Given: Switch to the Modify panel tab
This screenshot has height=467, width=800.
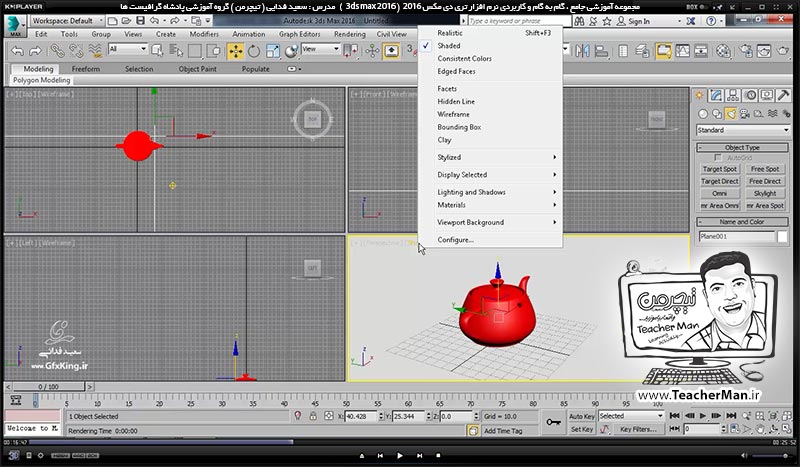Looking at the screenshot, I should tap(716, 95).
